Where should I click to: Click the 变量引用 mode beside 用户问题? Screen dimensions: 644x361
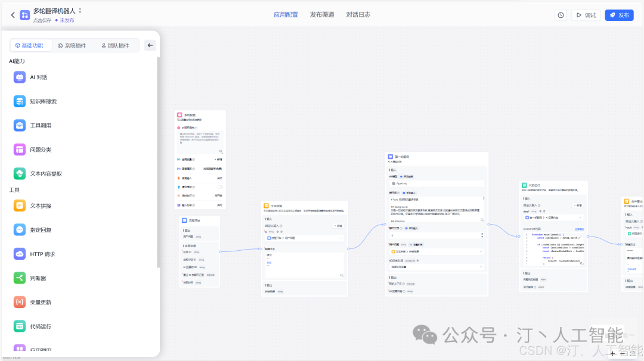pos(416,244)
